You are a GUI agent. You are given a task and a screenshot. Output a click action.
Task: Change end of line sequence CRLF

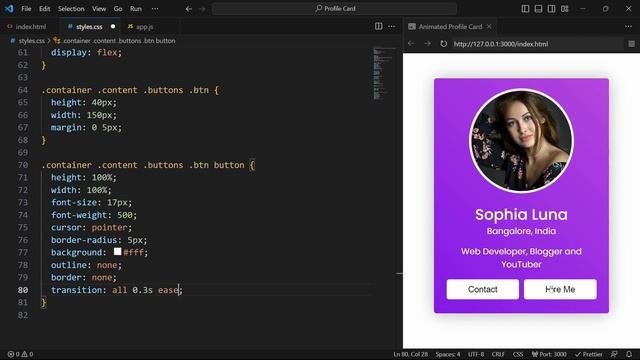pyautogui.click(x=498, y=354)
